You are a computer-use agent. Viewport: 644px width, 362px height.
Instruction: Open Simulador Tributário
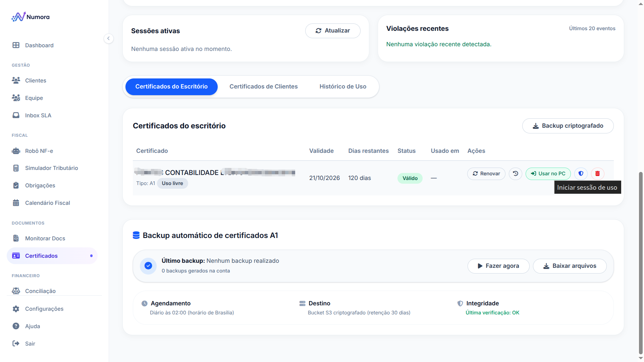[52, 168]
